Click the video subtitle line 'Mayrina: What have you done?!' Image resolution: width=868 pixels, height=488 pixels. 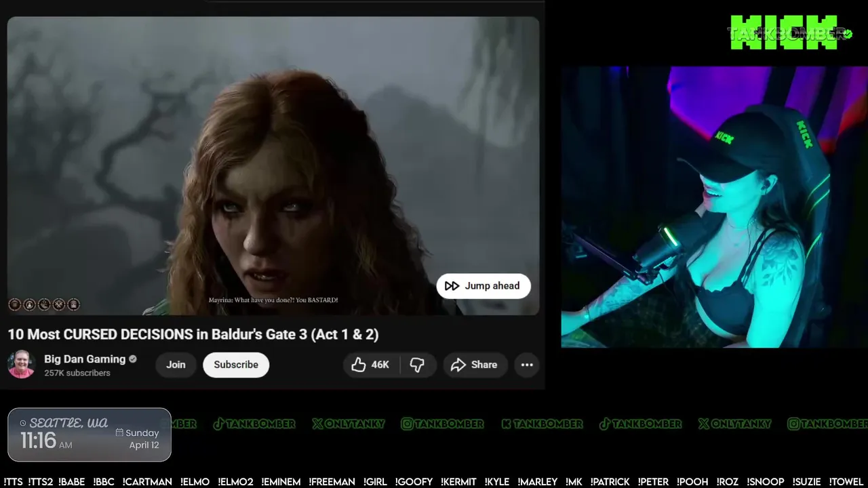coord(273,300)
